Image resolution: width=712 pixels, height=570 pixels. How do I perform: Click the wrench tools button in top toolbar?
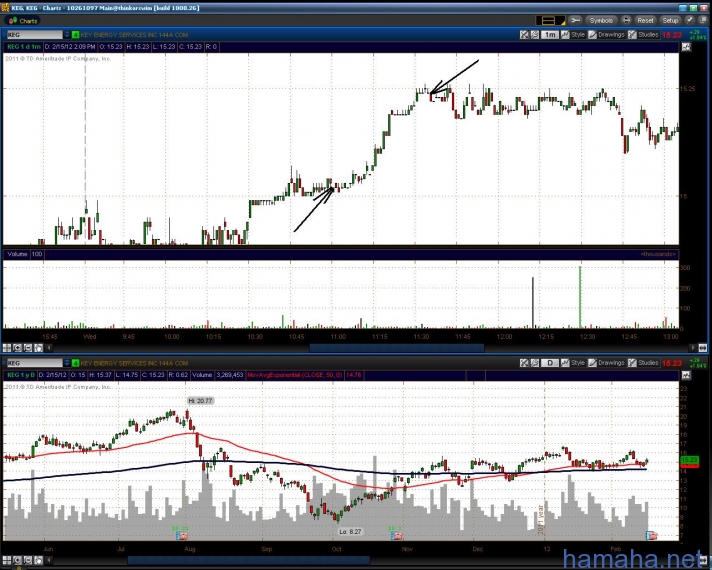click(575, 20)
